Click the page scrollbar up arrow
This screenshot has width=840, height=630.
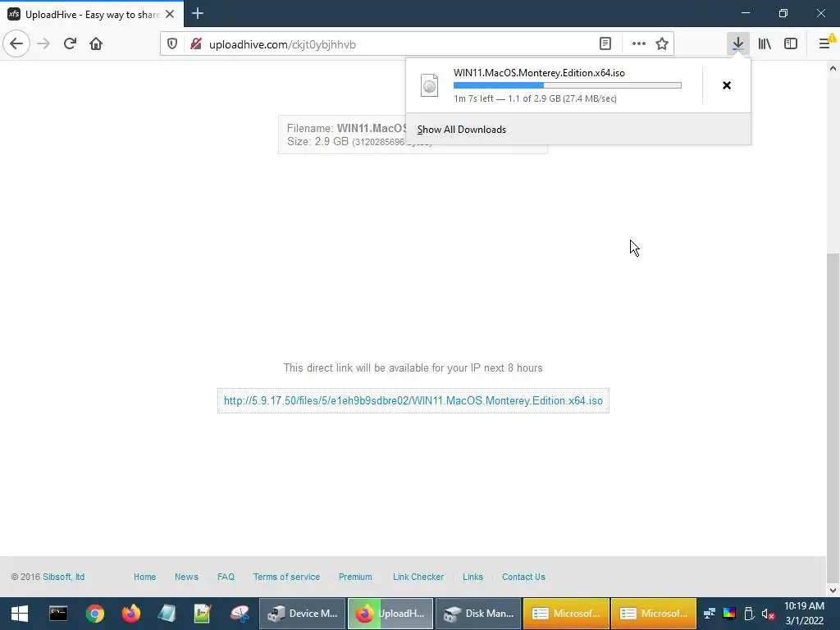pyautogui.click(x=833, y=68)
